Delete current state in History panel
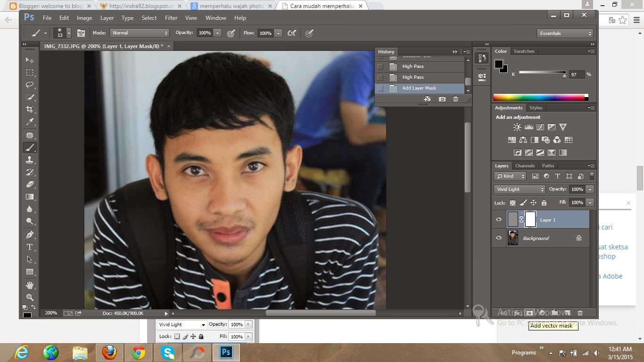This screenshot has width=644, height=362. [455, 99]
